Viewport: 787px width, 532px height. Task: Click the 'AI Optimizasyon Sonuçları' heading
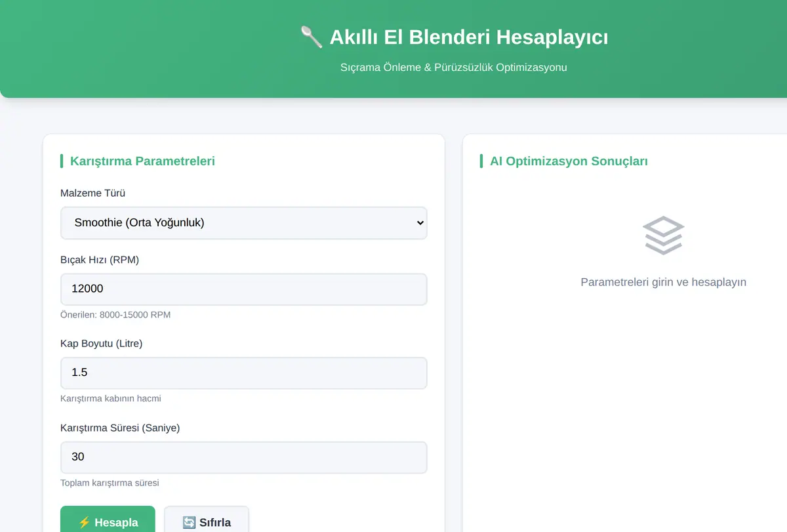tap(569, 161)
